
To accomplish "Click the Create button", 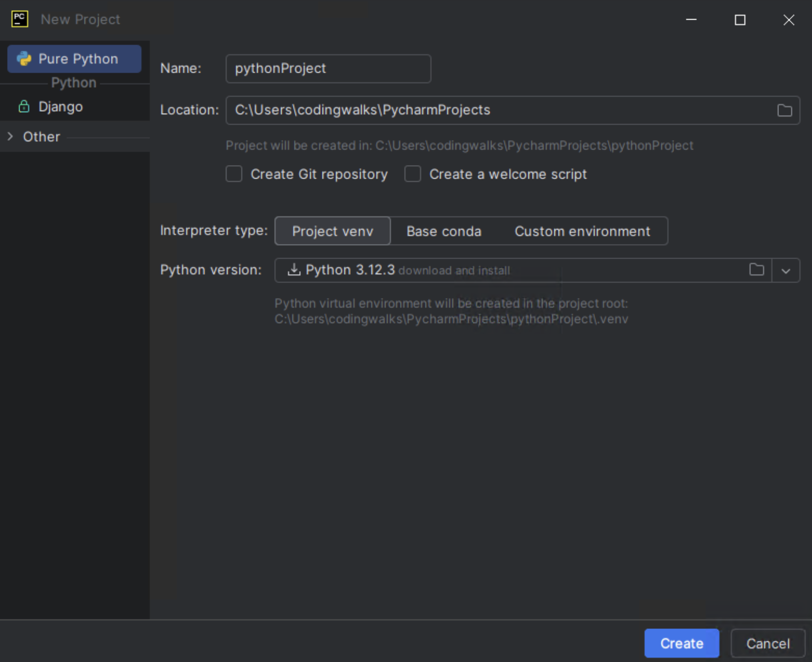I will pyautogui.click(x=682, y=643).
